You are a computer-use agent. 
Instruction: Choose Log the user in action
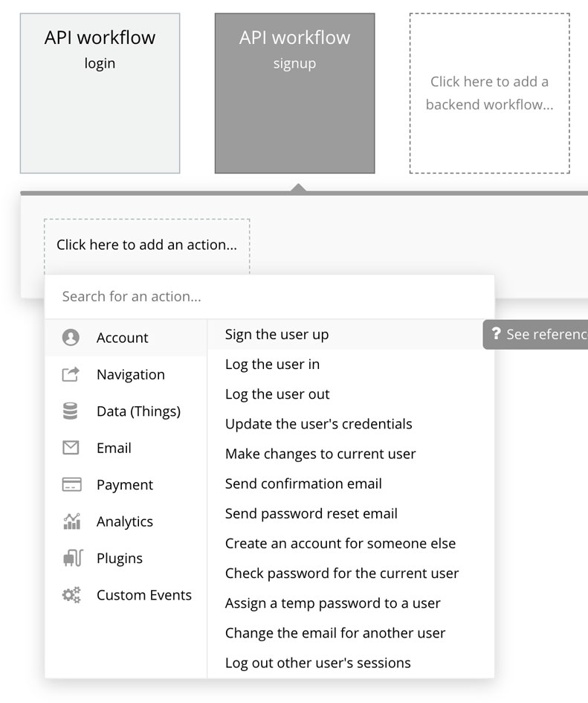(272, 365)
